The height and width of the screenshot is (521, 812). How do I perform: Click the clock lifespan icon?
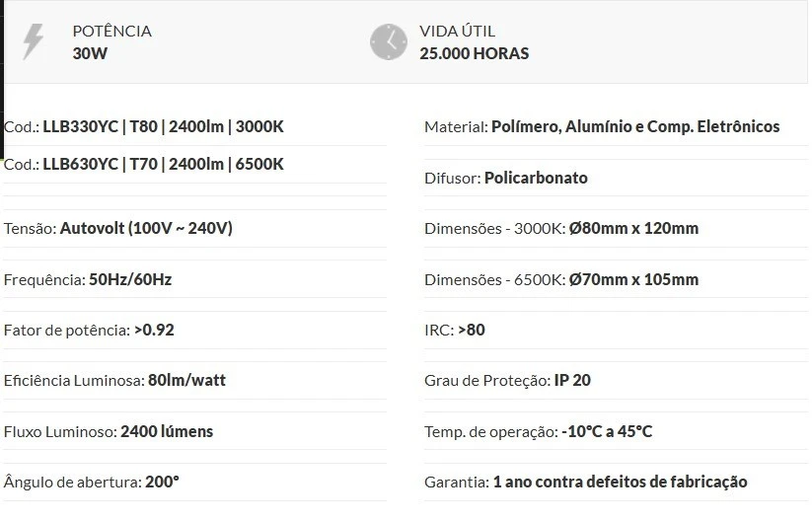[x=388, y=41]
